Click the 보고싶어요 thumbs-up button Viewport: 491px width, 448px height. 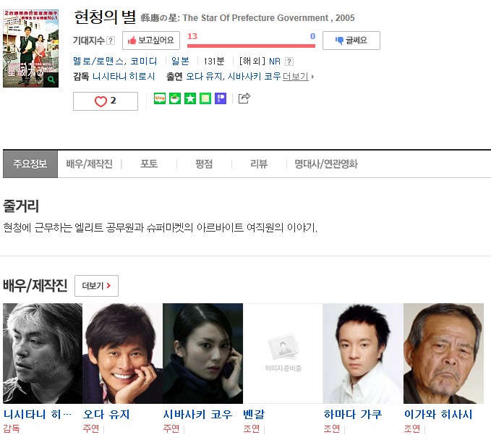[151, 41]
